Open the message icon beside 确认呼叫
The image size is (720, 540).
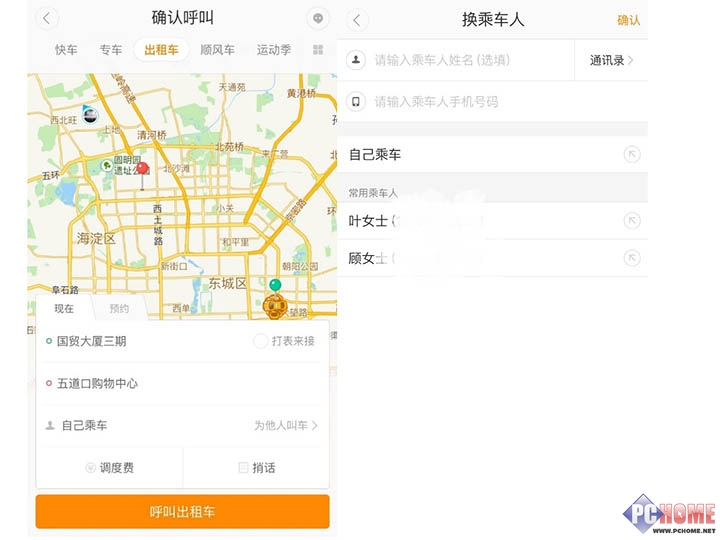pos(318,18)
